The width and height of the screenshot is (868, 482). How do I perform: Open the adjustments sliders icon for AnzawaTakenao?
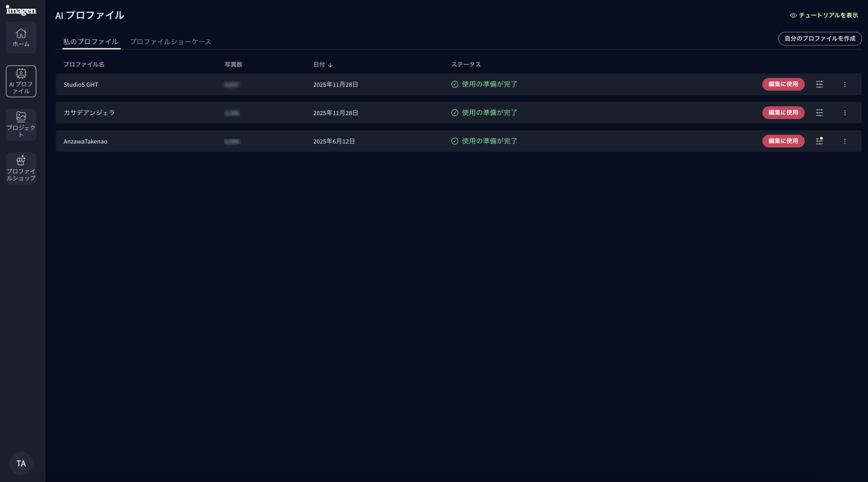click(x=819, y=141)
